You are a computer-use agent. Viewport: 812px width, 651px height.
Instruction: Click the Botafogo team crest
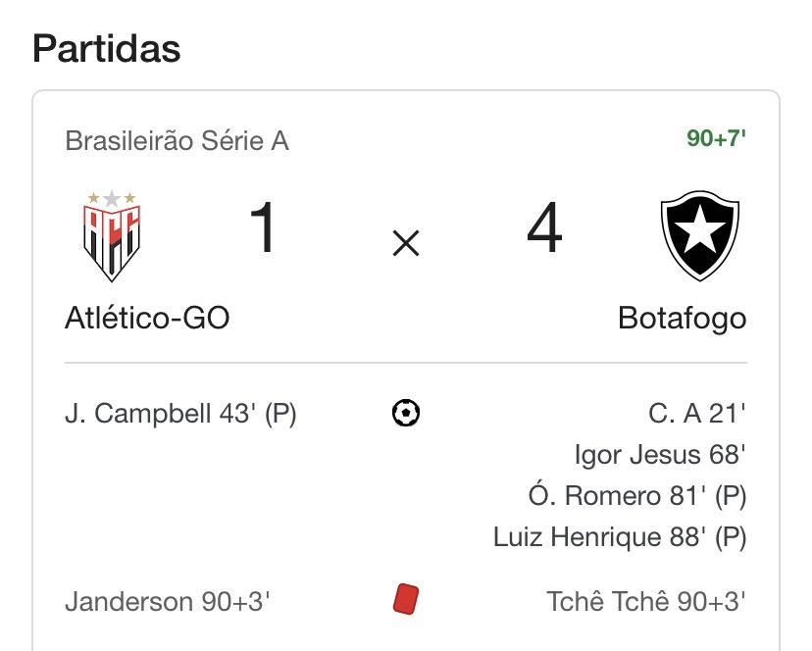pyautogui.click(x=699, y=236)
